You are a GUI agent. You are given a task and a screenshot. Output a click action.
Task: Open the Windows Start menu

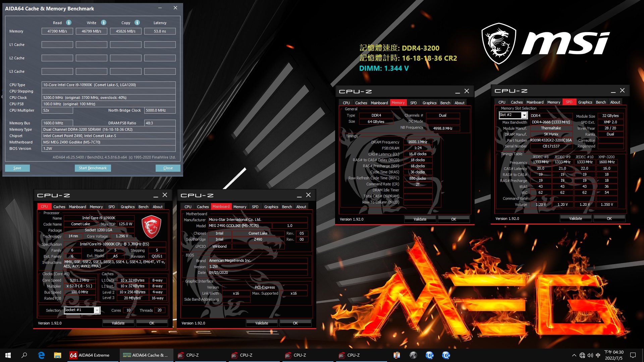[8, 355]
